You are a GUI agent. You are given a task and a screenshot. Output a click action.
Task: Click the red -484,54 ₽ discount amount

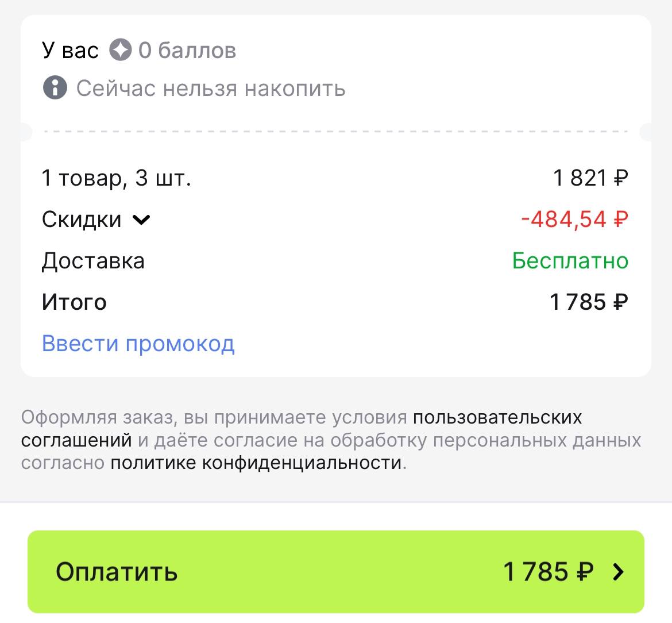574,220
